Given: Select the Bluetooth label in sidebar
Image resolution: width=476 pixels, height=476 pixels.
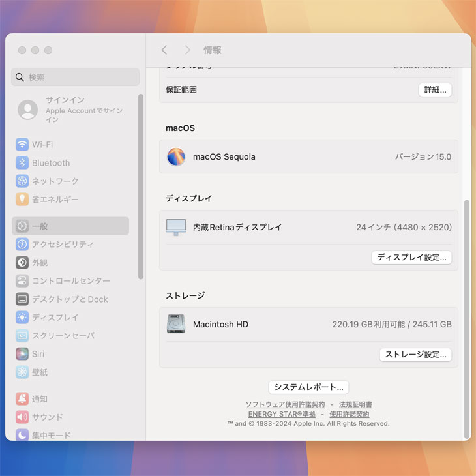Looking at the screenshot, I should tap(51, 163).
